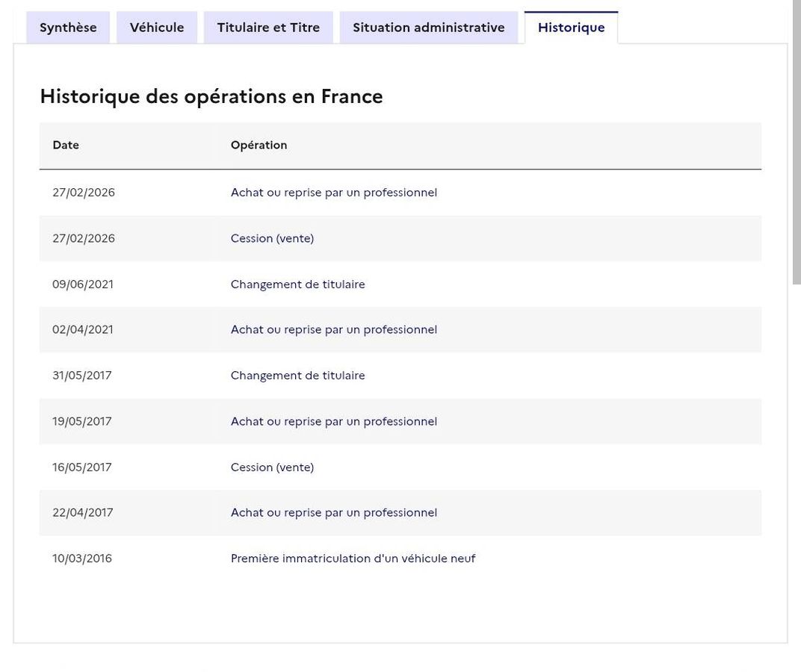This screenshot has width=801, height=672.
Task: Select the Achat ou reprise operation dated 27/02/2026
Action: click(333, 193)
